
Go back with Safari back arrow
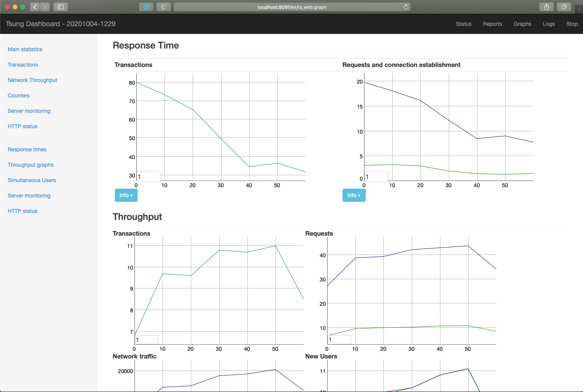click(35, 7)
